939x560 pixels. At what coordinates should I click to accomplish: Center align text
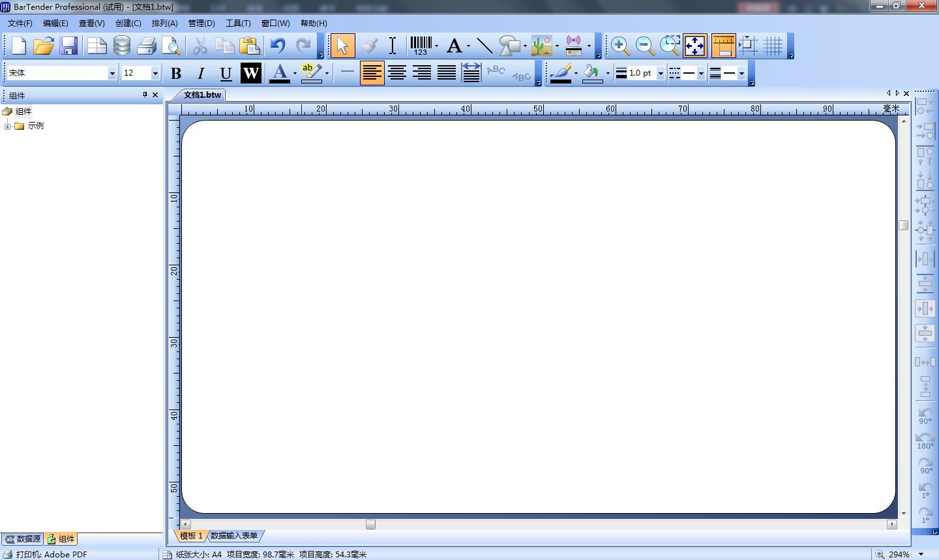click(397, 73)
